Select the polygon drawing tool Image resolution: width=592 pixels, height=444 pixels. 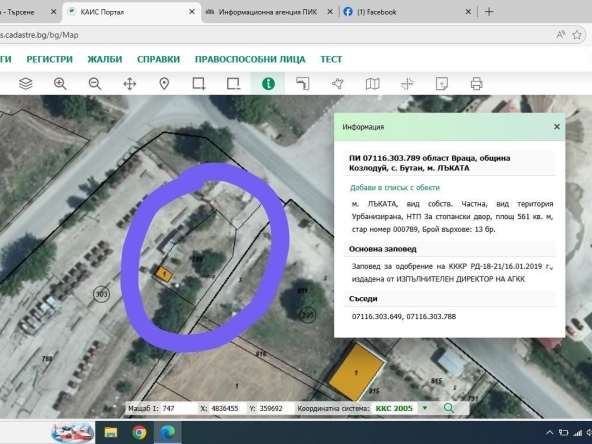338,83
